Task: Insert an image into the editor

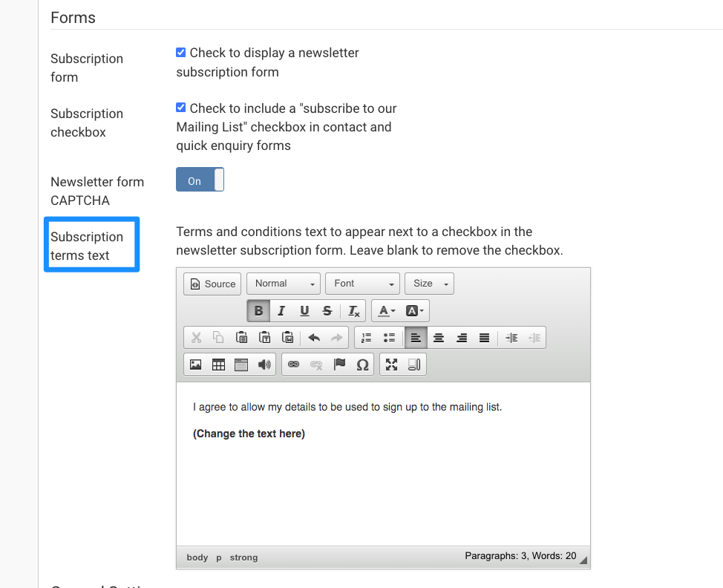Action: (x=195, y=365)
